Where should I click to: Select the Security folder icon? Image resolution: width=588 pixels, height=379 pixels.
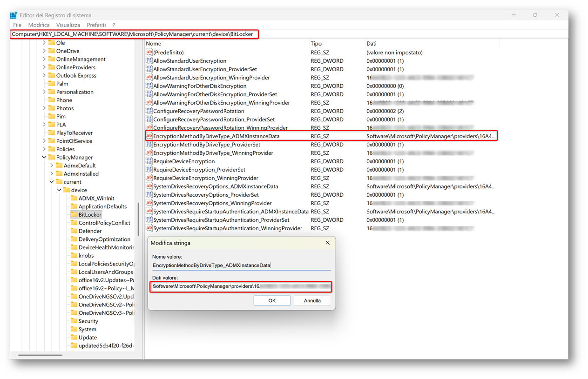coord(74,321)
